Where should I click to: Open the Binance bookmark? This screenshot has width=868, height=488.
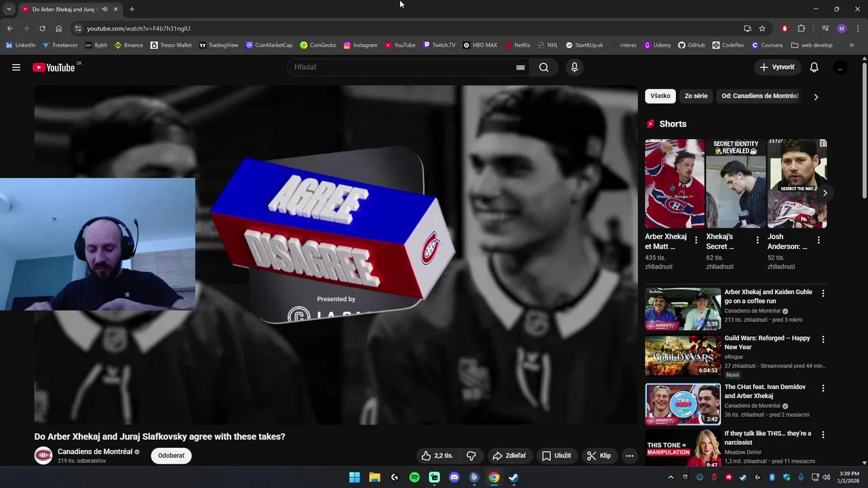pyautogui.click(x=129, y=45)
